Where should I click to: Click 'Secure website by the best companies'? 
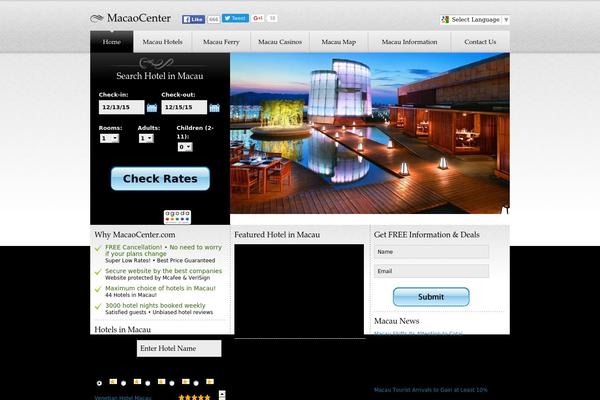[x=163, y=271]
